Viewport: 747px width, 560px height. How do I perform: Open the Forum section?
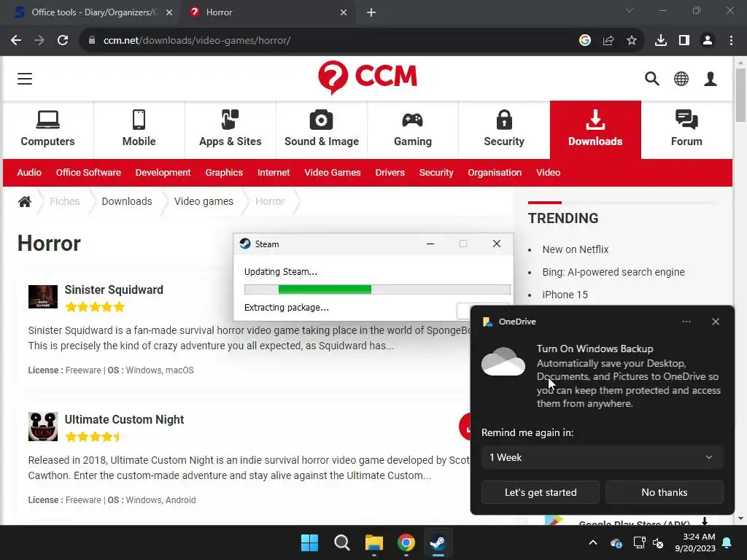[x=686, y=129]
